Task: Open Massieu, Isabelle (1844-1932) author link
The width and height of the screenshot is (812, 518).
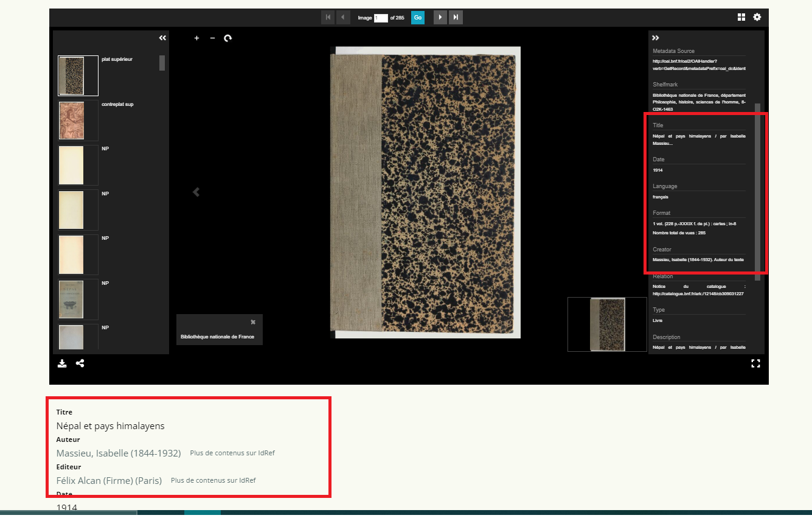Action: tap(119, 453)
